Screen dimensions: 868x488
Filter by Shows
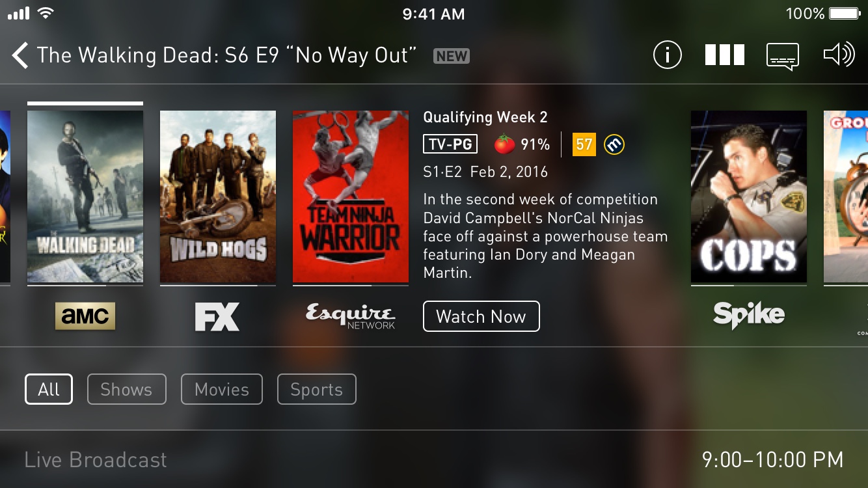coord(126,389)
